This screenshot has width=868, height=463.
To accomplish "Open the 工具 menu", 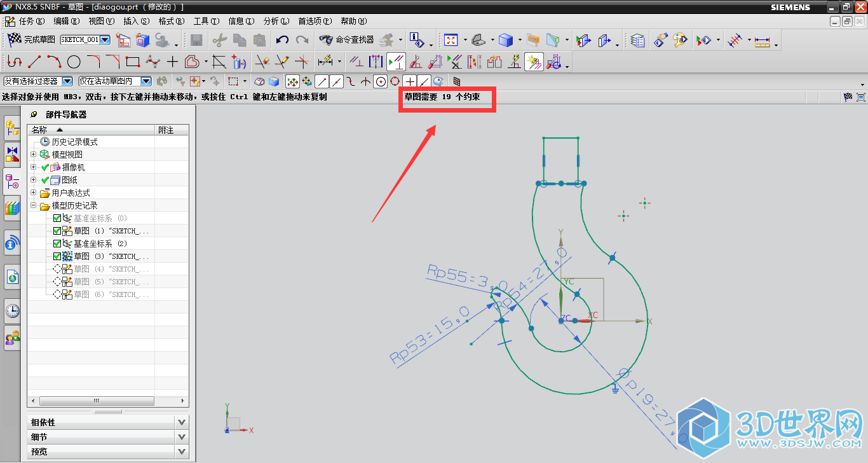I will 207,21.
